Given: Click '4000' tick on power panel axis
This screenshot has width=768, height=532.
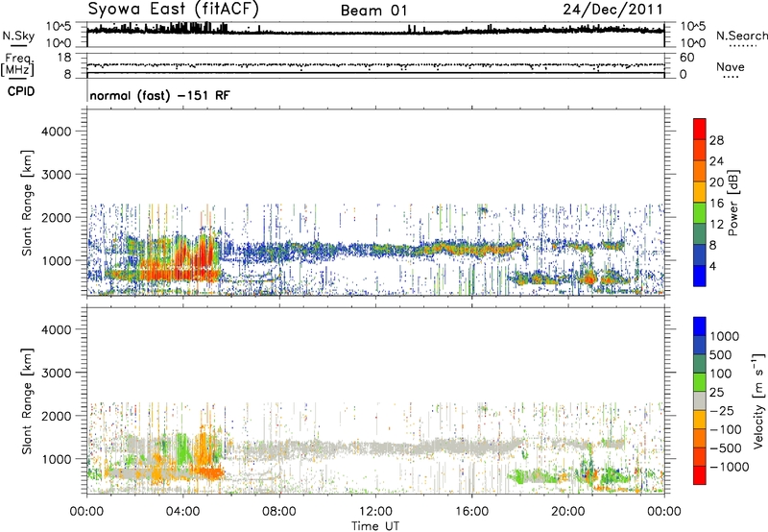Looking at the screenshot, I should 56,132.
